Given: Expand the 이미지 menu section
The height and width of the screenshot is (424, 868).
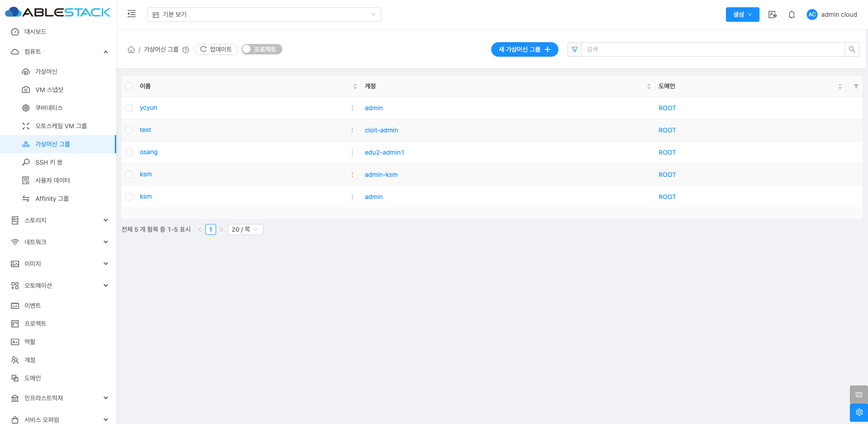Looking at the screenshot, I should 58,264.
